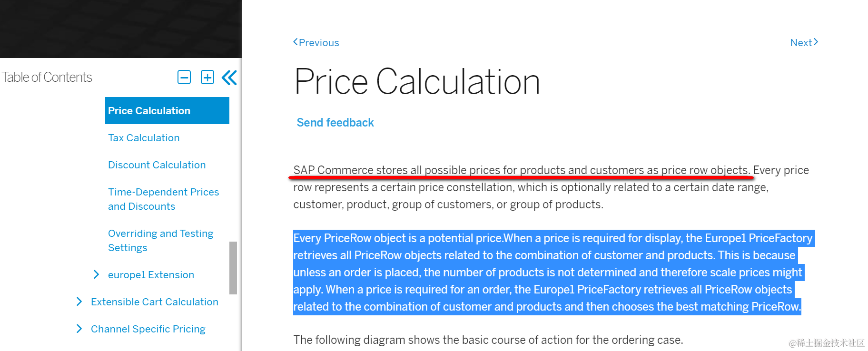Collapse all table of contents entries

(184, 77)
